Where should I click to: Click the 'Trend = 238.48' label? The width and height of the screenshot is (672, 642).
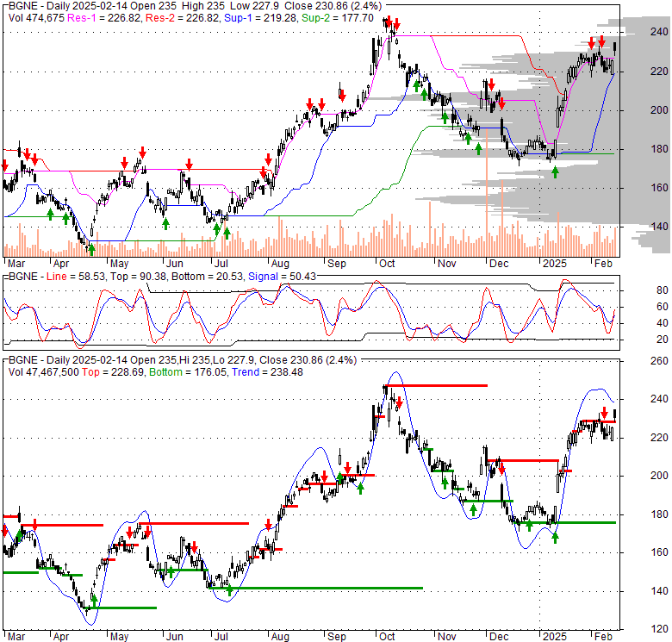pos(267,372)
